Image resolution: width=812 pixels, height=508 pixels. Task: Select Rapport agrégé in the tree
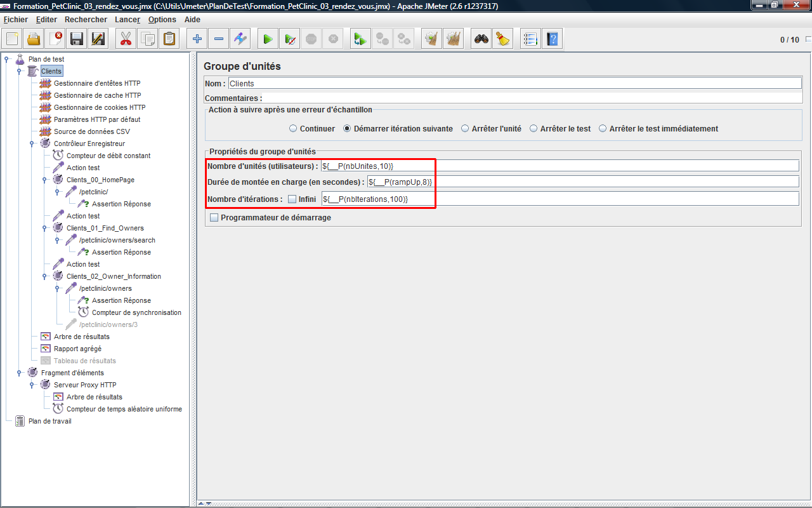[x=77, y=349]
